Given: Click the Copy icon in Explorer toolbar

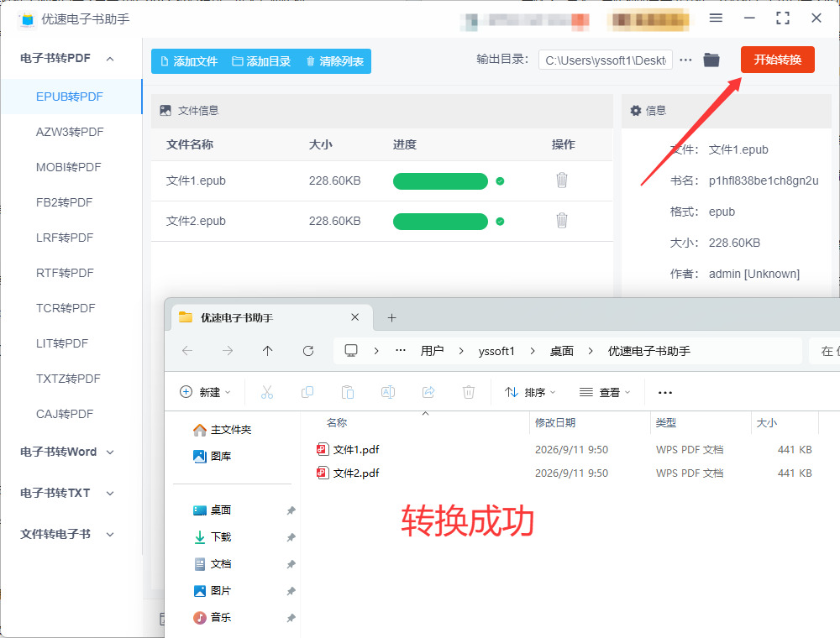Looking at the screenshot, I should 307,392.
